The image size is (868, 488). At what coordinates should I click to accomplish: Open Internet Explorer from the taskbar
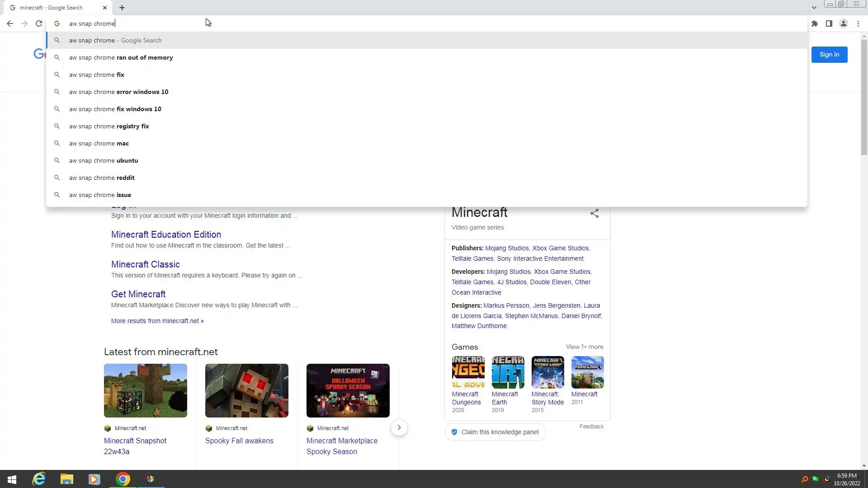coord(39,479)
